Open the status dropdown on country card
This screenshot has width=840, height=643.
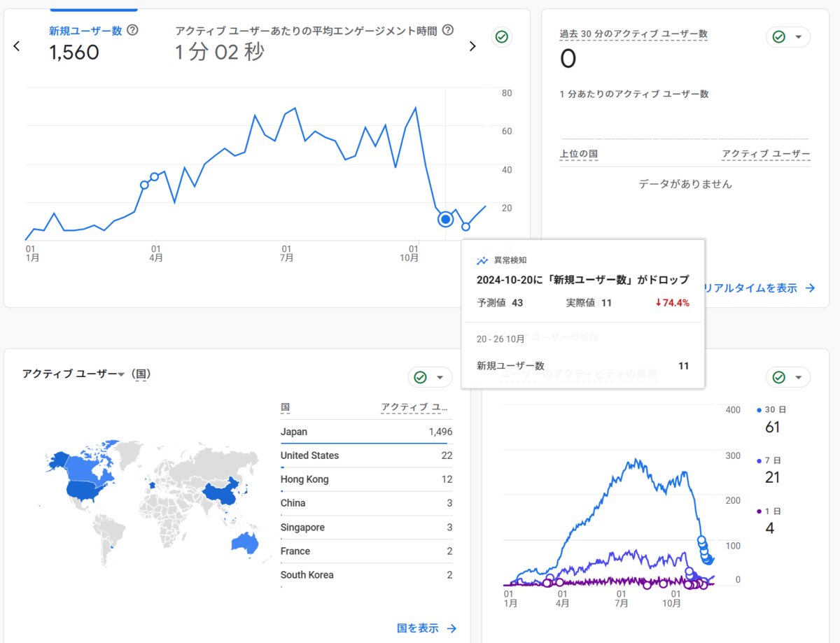point(430,377)
